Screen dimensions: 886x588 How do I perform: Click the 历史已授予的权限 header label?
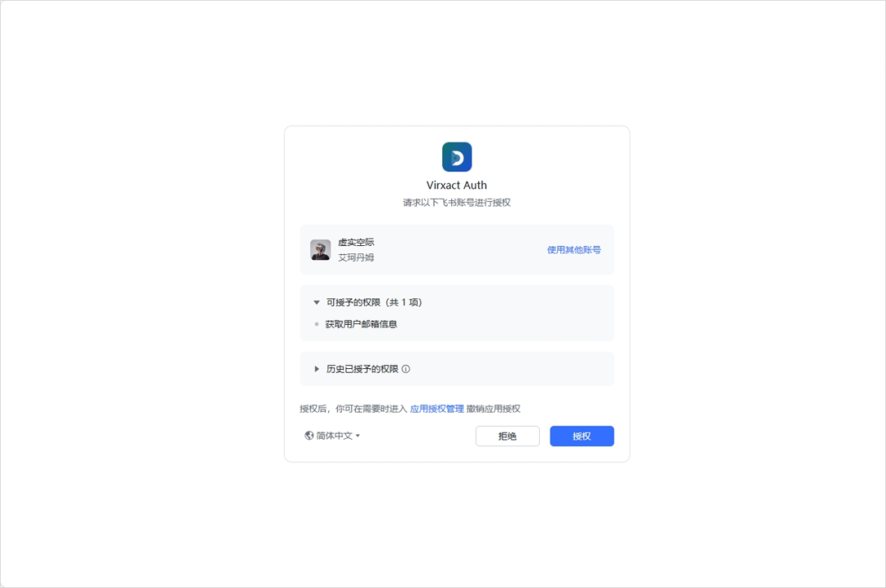tap(362, 369)
